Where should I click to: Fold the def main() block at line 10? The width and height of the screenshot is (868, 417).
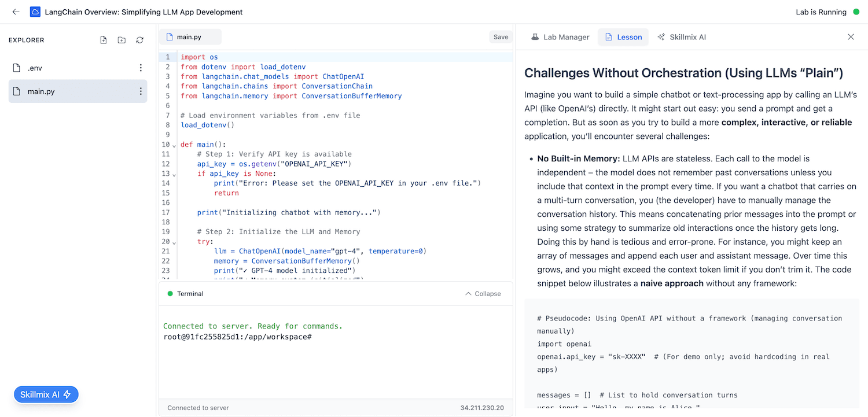tap(174, 145)
